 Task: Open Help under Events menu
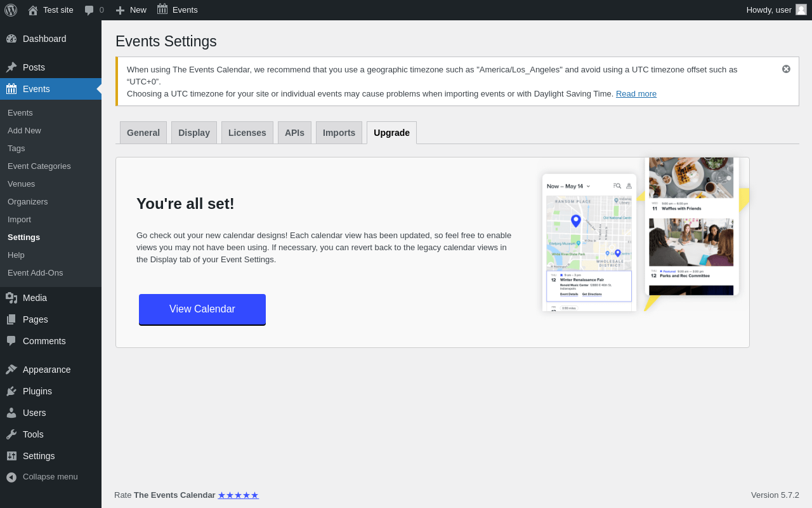16,255
